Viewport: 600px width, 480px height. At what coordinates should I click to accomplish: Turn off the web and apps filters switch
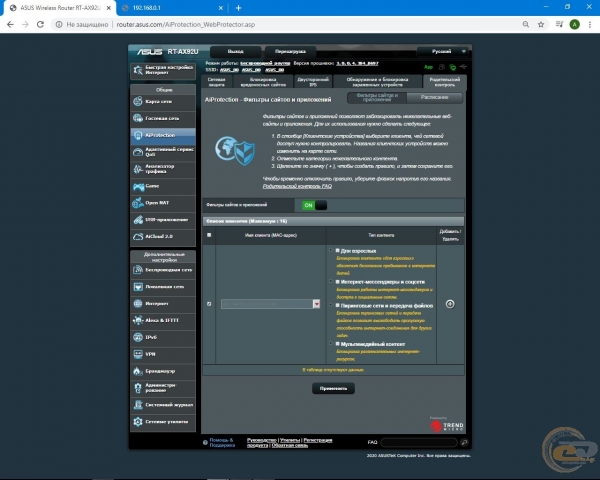tap(314, 205)
